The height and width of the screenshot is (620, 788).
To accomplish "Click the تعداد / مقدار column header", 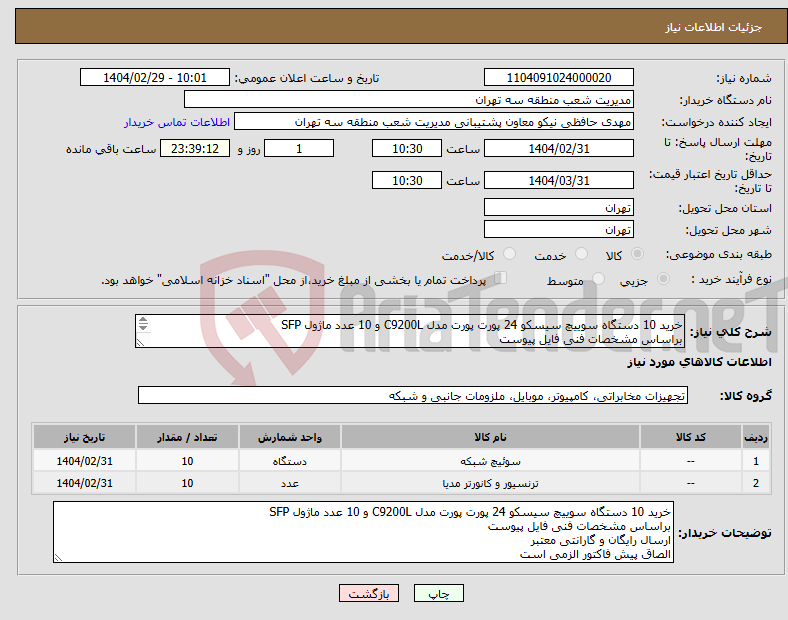I will click(x=187, y=437).
